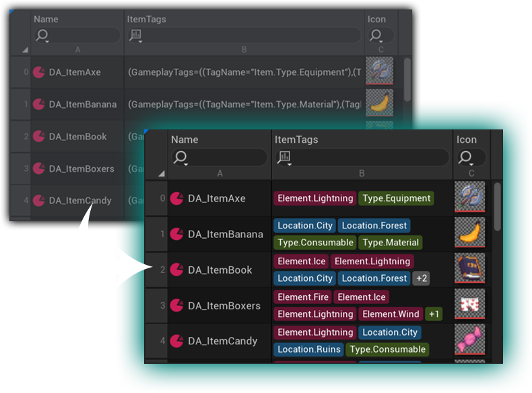Screen dimensions: 532x393
Task: Open the ItemTags filter dropdown in the back table
Action: [x=136, y=36]
